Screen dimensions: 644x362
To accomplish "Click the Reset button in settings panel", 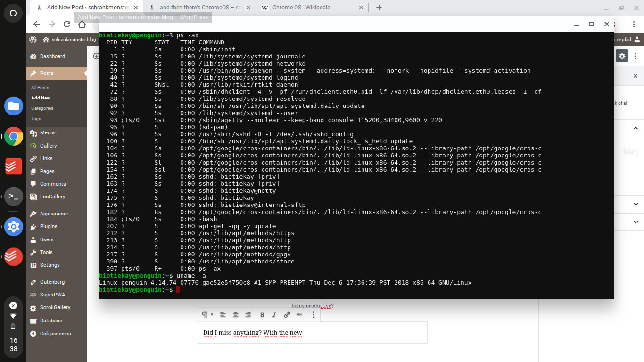I will [x=629, y=152].
